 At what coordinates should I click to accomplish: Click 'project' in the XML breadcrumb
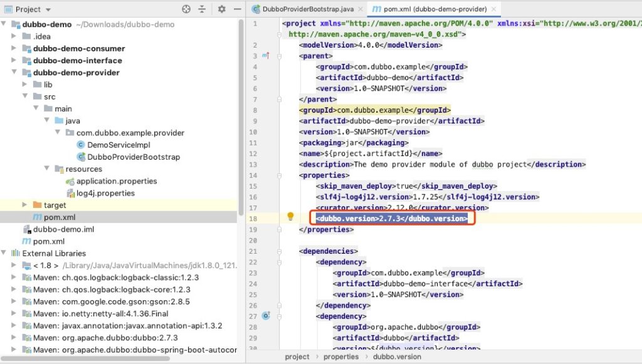click(297, 356)
